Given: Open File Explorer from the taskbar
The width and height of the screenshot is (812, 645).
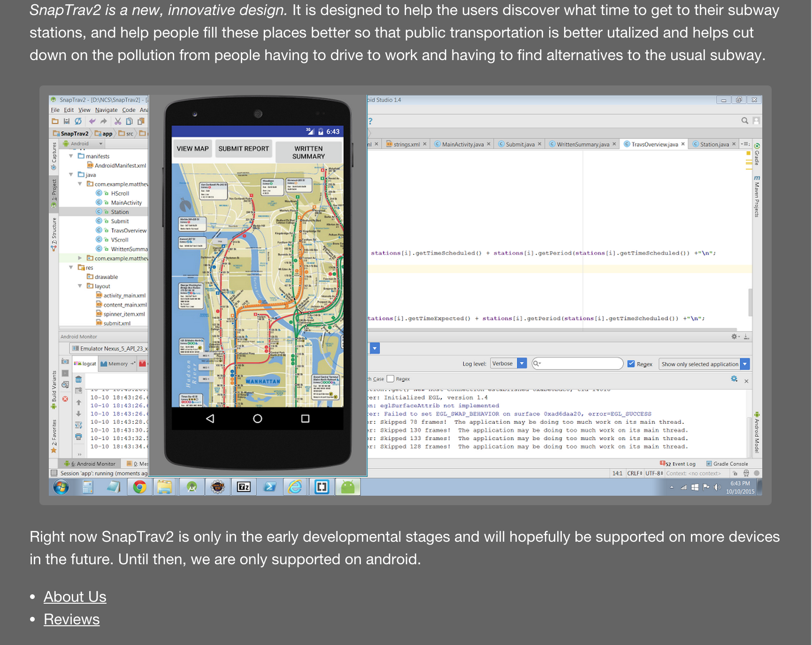Looking at the screenshot, I should [165, 487].
